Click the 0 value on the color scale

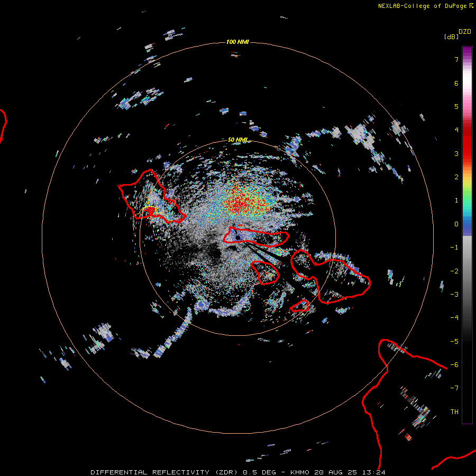pyautogui.click(x=456, y=224)
